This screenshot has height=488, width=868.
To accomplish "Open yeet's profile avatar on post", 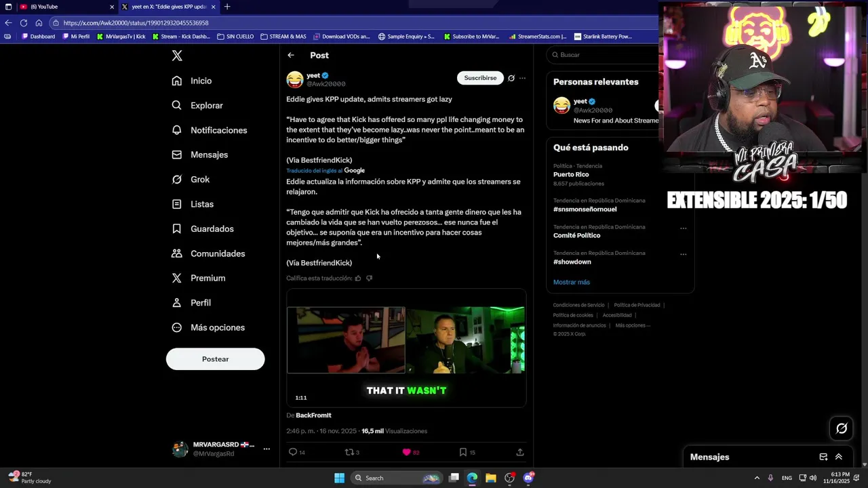I will pos(295,79).
